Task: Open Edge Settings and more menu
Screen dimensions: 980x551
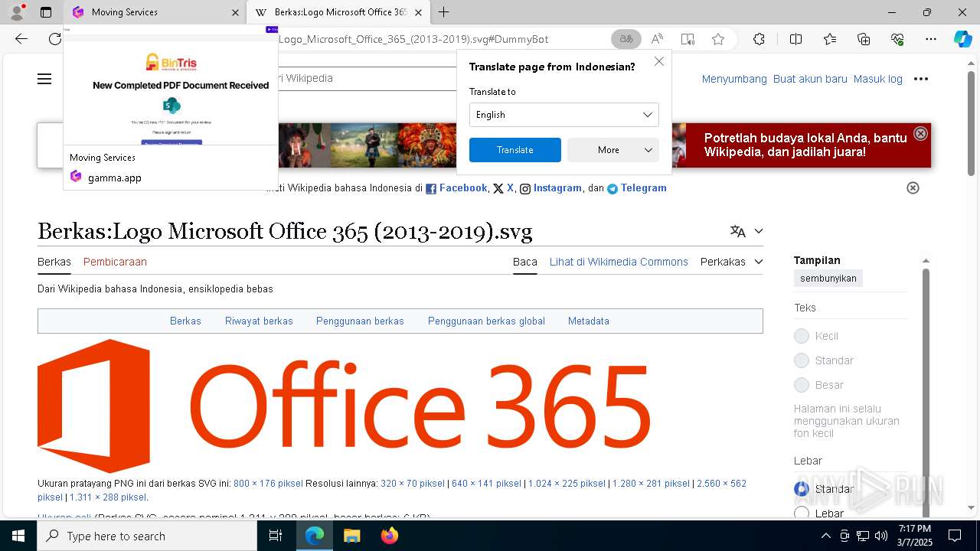Action: 931,39
